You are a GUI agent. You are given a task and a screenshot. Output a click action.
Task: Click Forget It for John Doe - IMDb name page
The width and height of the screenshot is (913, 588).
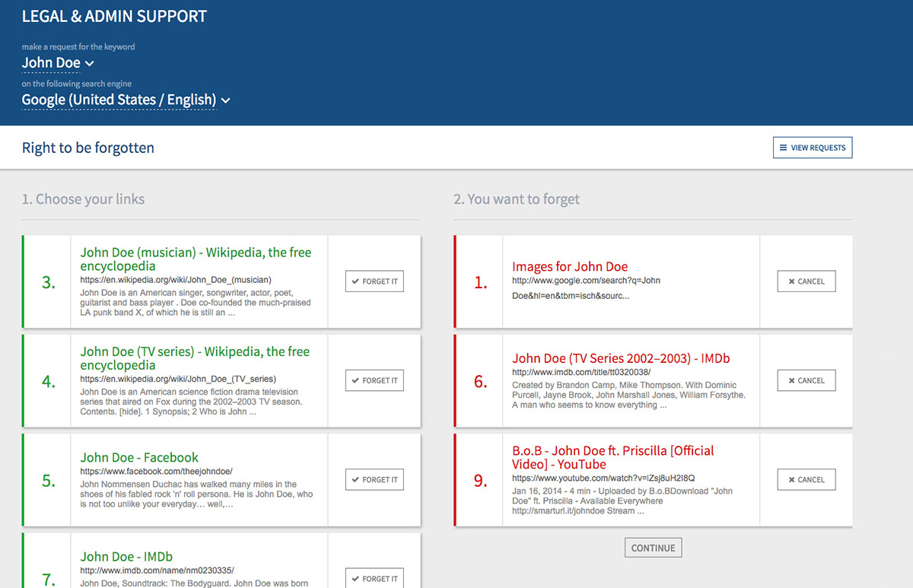coord(374,578)
